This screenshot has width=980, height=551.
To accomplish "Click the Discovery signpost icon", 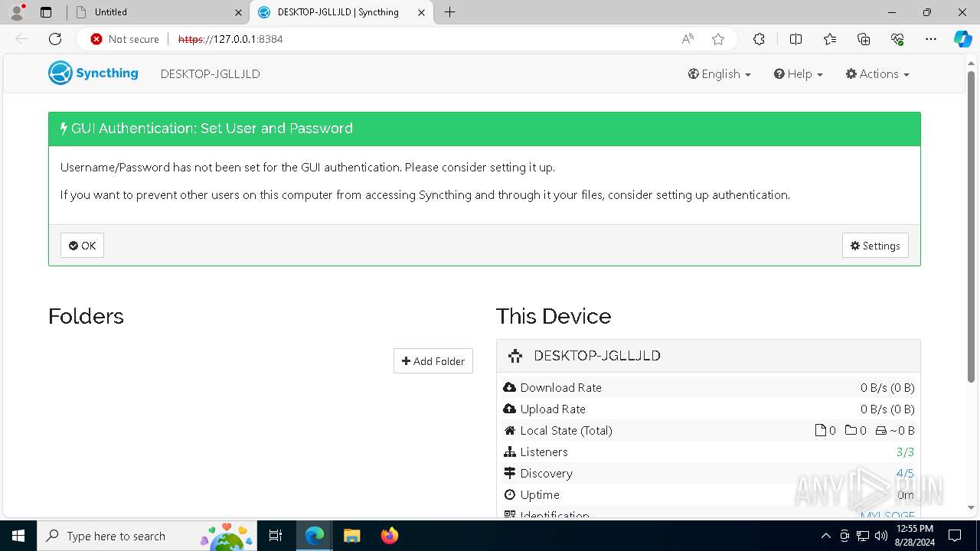I will coord(510,473).
